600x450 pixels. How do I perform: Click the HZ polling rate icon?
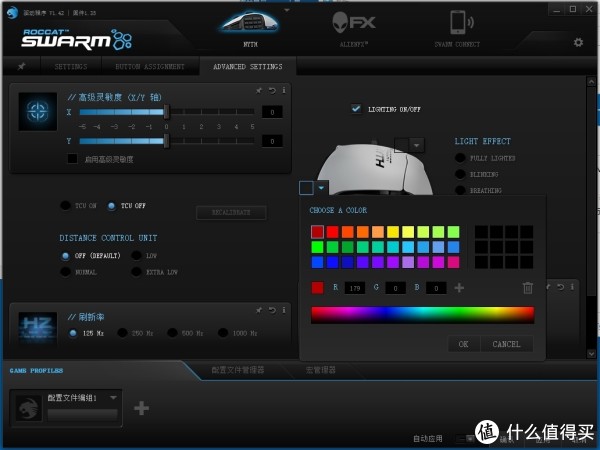click(38, 328)
